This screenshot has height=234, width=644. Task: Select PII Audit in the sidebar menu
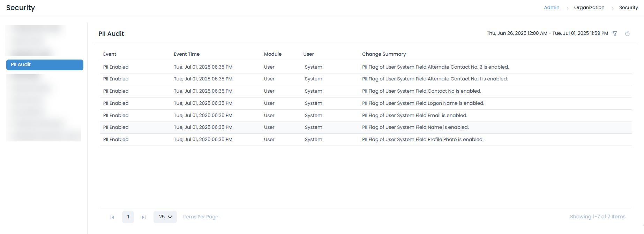coord(45,65)
